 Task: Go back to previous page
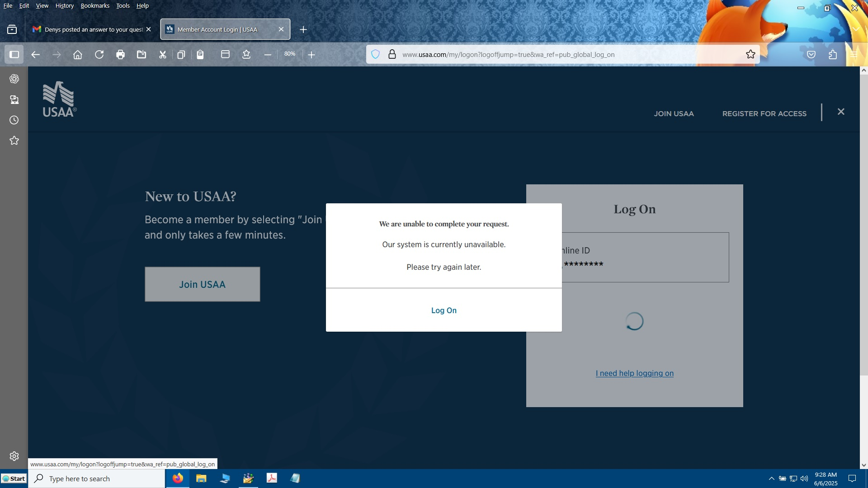[x=35, y=55]
